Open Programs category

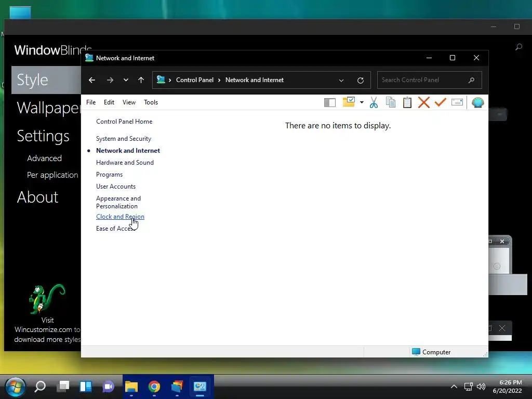click(x=109, y=175)
